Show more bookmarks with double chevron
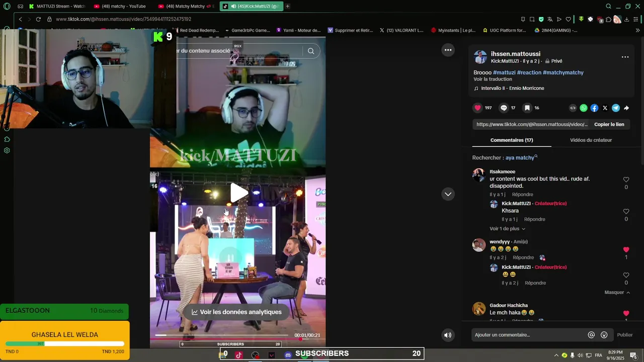 tap(638, 30)
